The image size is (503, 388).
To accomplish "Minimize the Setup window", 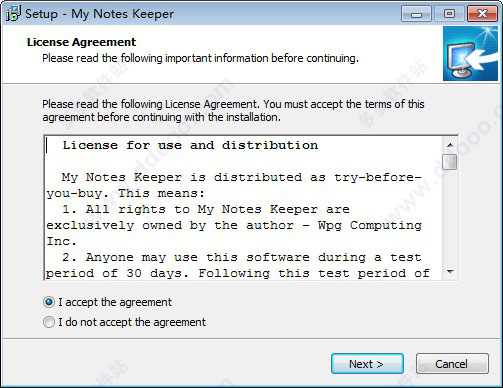I will (416, 14).
